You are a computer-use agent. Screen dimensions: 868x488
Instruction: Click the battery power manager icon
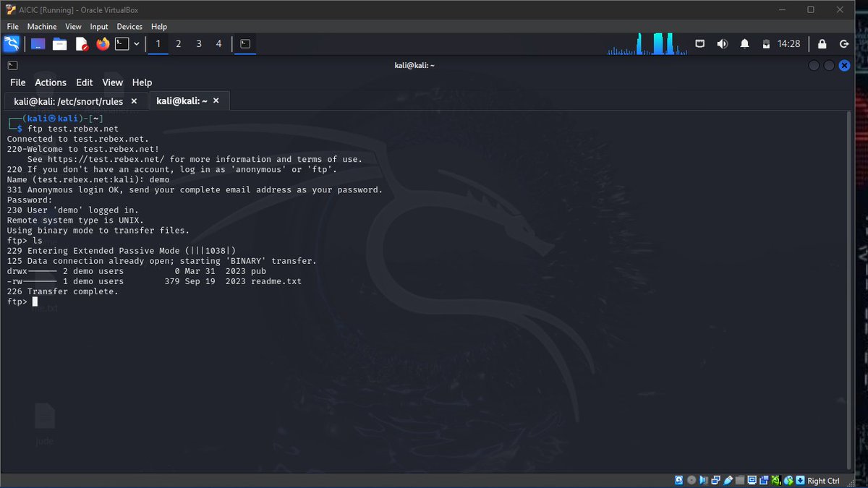pos(766,44)
